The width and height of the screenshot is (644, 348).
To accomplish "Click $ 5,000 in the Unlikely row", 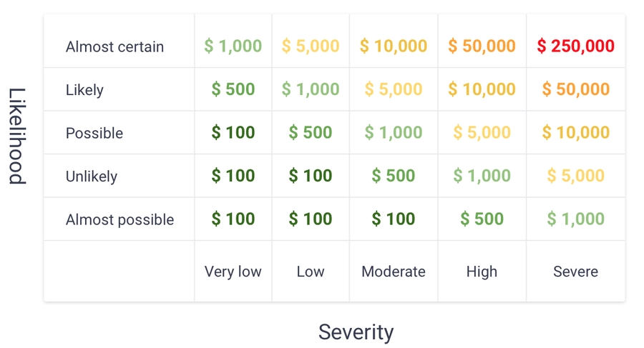I will click(575, 176).
